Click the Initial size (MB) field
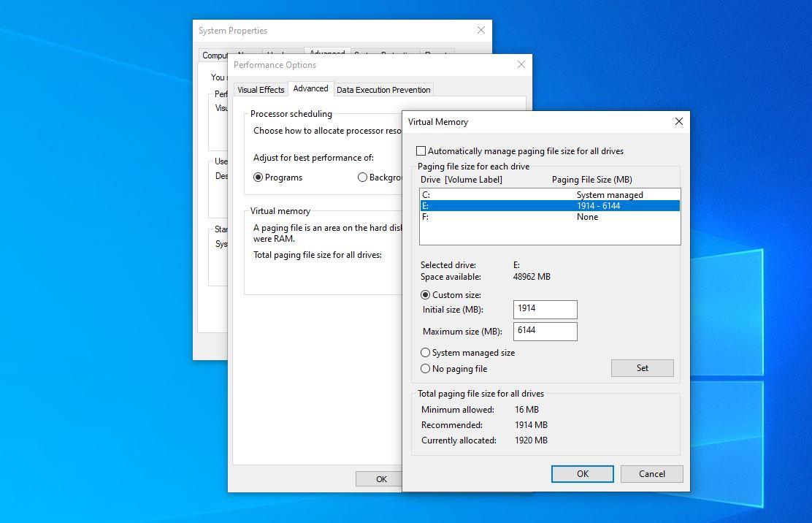 point(545,309)
